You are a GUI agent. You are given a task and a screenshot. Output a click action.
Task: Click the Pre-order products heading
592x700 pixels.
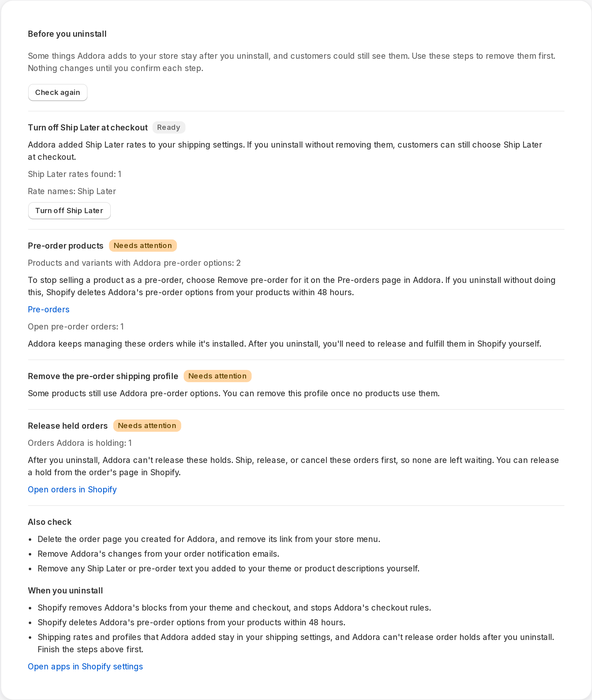tap(66, 246)
